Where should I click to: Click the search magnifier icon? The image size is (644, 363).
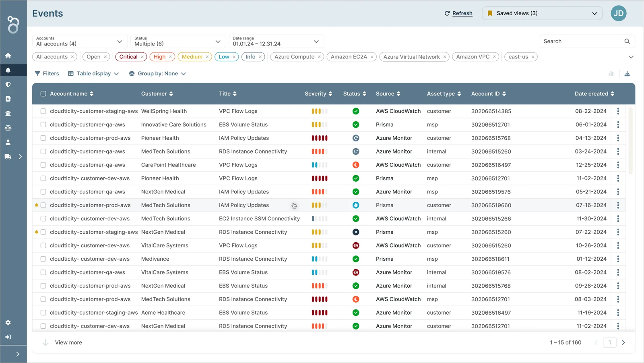coord(627,41)
